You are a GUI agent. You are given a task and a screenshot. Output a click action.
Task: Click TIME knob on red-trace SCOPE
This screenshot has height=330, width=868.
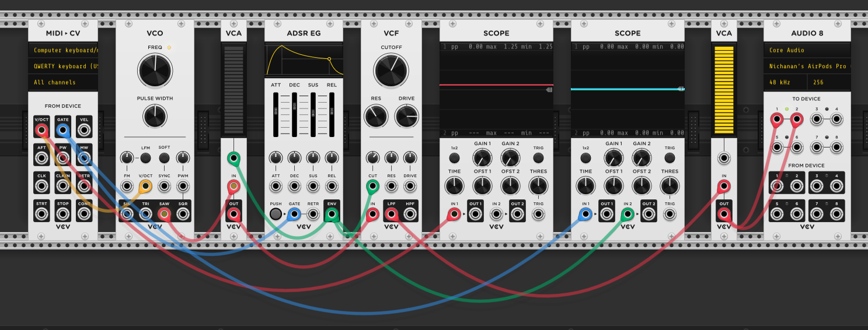(x=454, y=185)
